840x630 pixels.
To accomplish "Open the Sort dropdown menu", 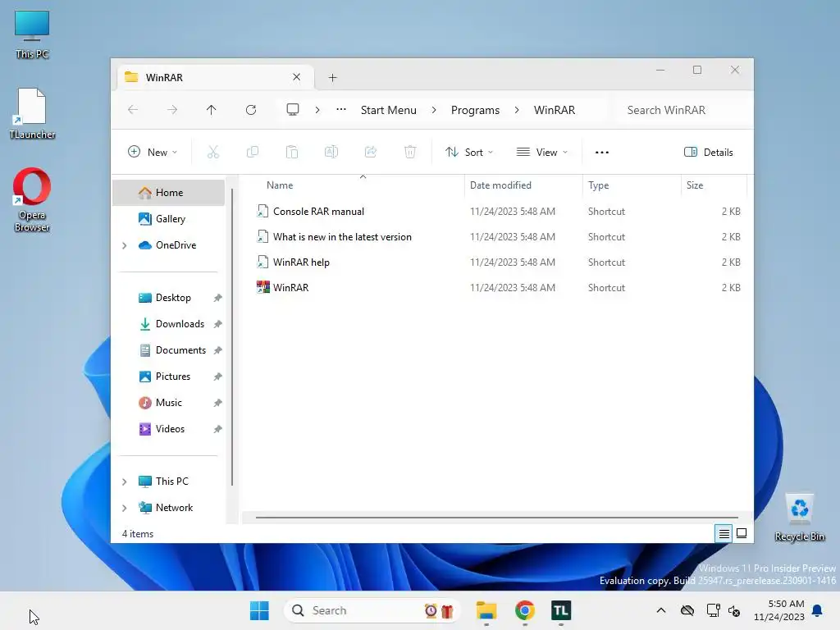I will tap(468, 152).
